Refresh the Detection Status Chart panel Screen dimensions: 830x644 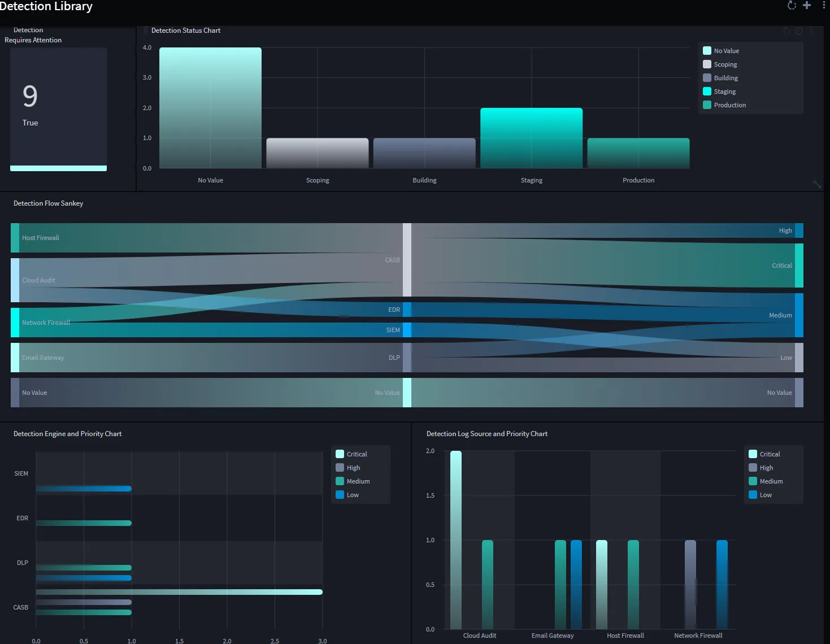tap(786, 31)
